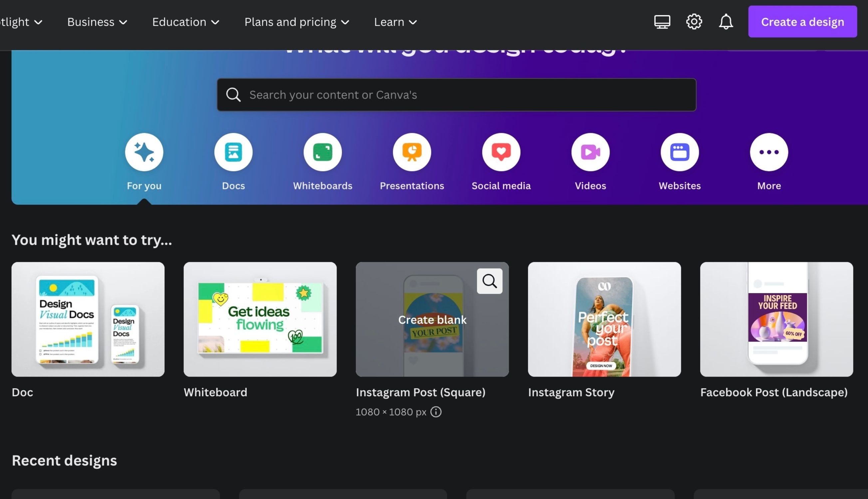Click the You might want to try... heading
Image resolution: width=868 pixels, height=499 pixels.
pyautogui.click(x=92, y=240)
